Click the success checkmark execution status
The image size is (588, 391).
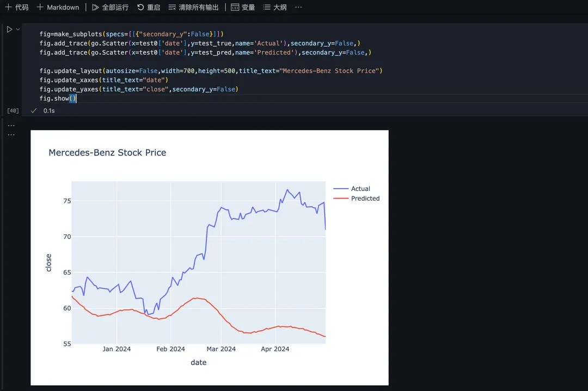(34, 110)
